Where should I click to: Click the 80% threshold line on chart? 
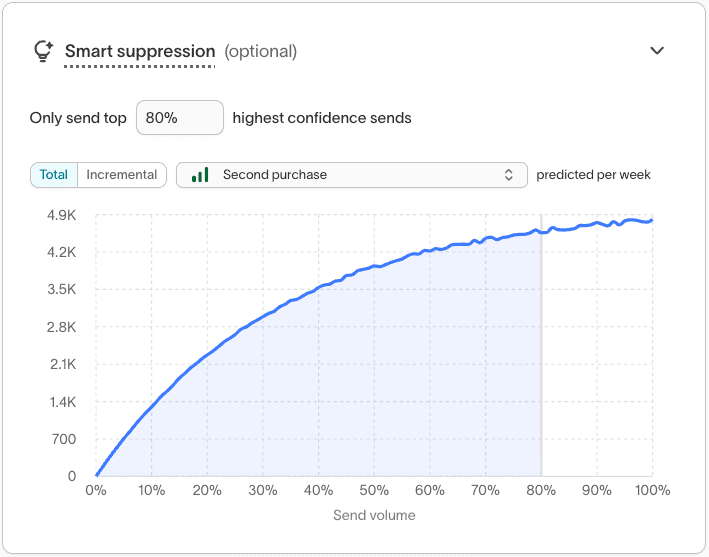(x=541, y=350)
